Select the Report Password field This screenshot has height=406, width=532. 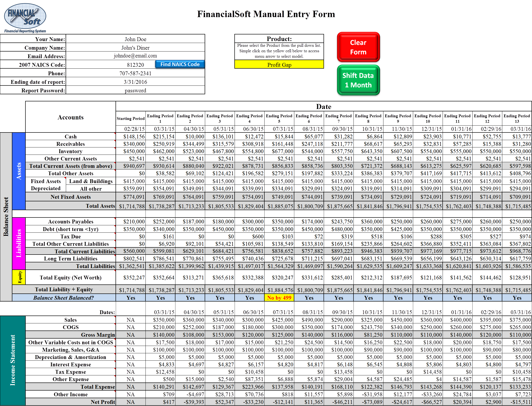[x=135, y=91]
